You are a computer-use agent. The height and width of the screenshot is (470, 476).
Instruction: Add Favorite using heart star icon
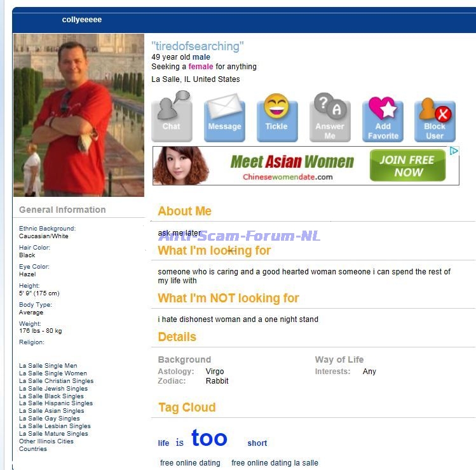(x=383, y=119)
